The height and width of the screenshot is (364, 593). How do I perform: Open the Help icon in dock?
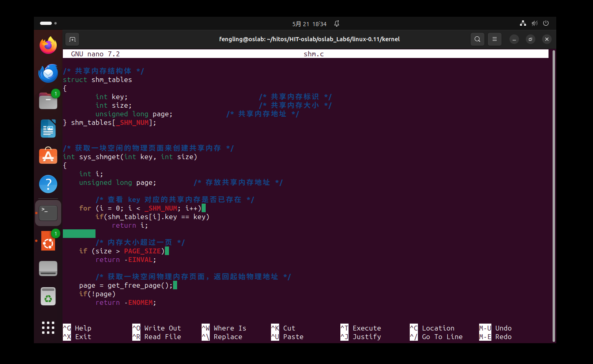pyautogui.click(x=48, y=184)
